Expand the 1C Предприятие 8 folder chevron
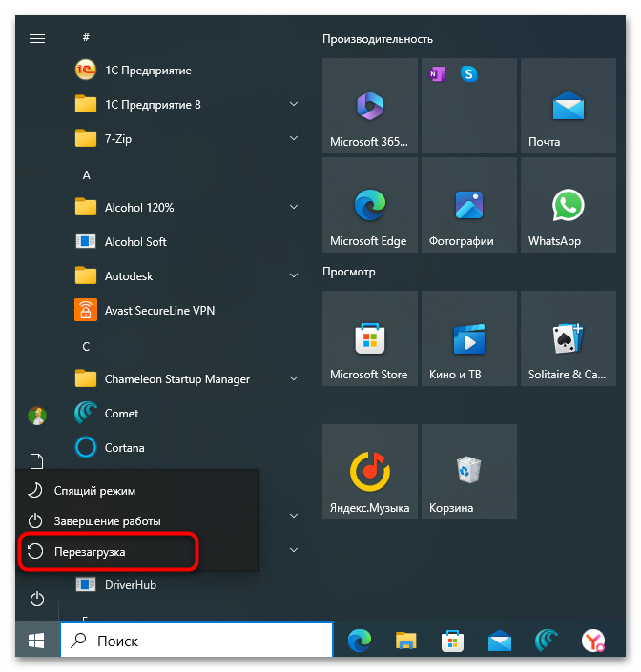 pyautogui.click(x=294, y=104)
